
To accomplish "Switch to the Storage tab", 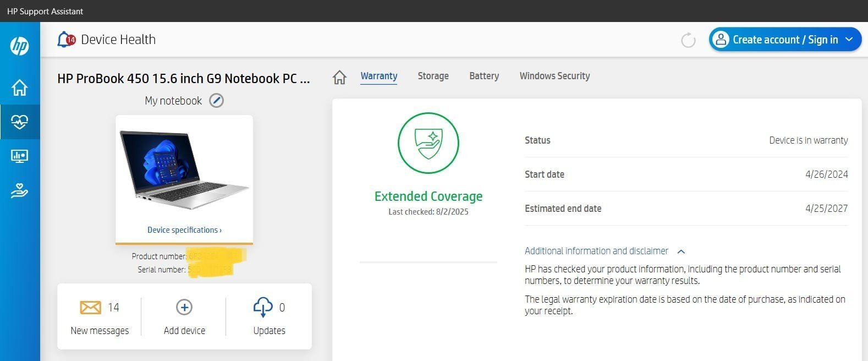I will [x=433, y=76].
